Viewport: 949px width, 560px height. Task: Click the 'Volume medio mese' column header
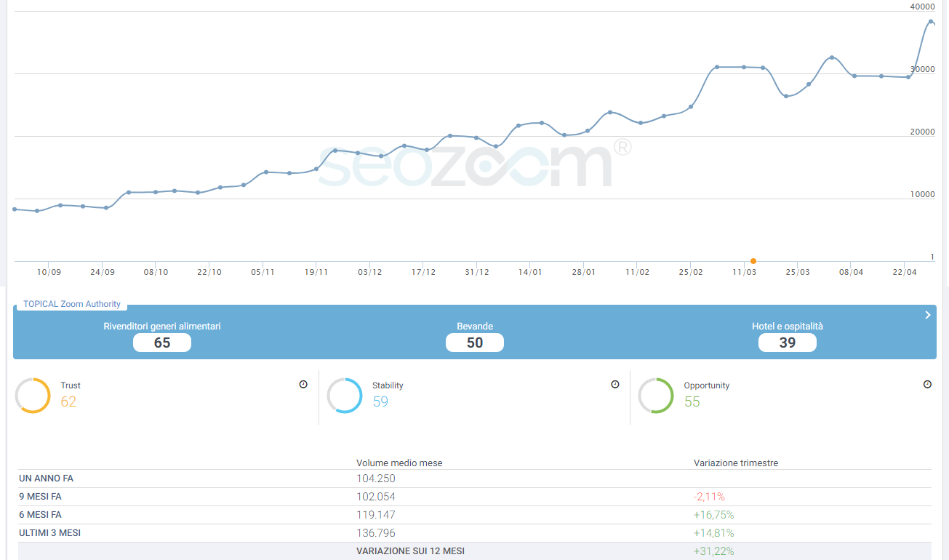point(399,463)
